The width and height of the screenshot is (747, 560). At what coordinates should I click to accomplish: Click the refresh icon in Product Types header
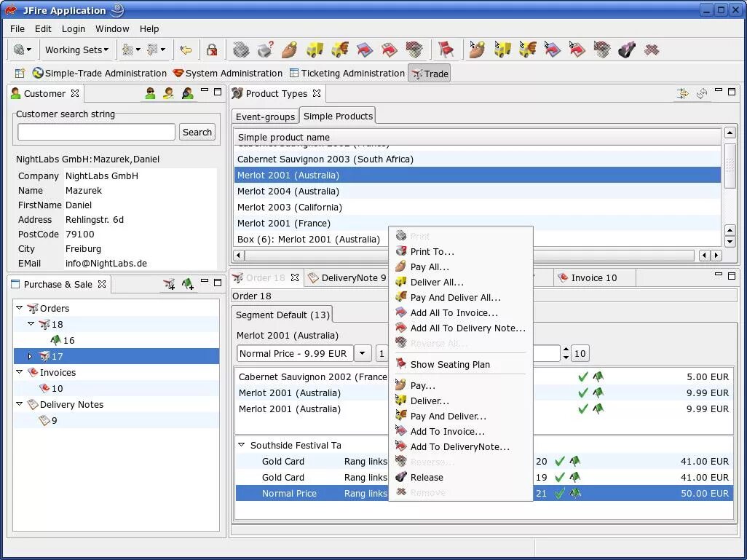coord(701,93)
